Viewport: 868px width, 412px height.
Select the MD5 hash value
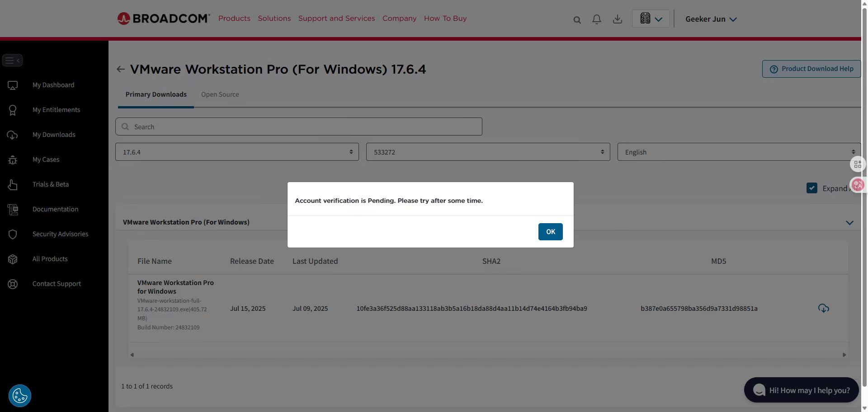[699, 309]
